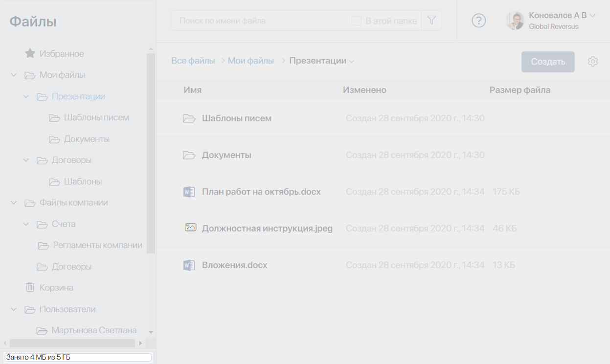Click the user avatar picture
The width and height of the screenshot is (610, 364).
(x=515, y=21)
